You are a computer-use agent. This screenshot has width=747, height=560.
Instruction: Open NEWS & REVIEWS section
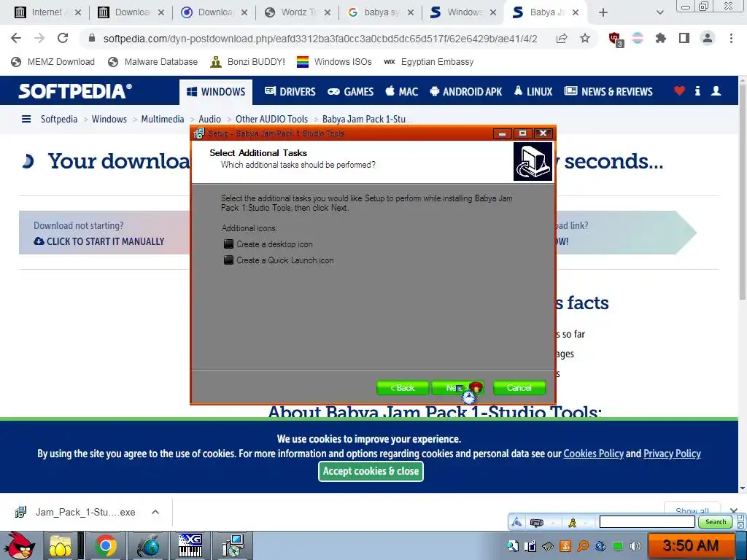point(608,91)
